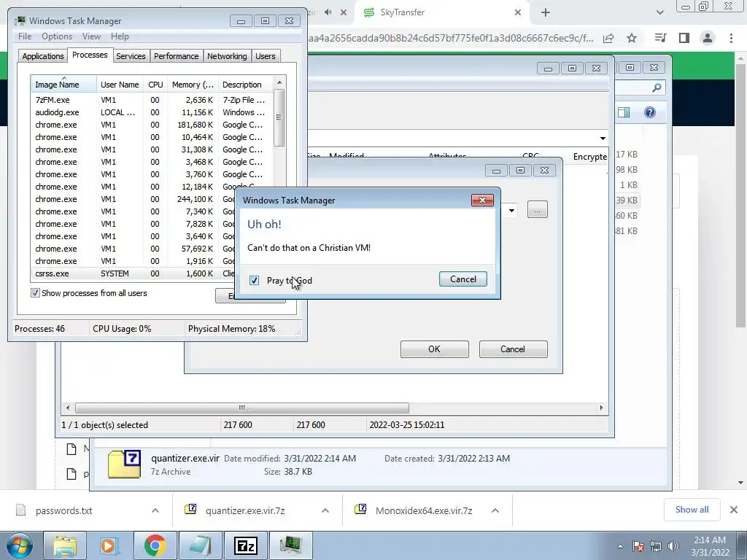Select chrome.exe row using 181,680 K
The width and height of the screenshot is (747, 560).
152,125
